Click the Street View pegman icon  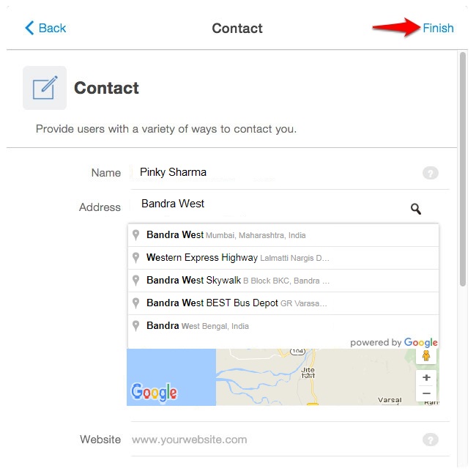click(426, 355)
